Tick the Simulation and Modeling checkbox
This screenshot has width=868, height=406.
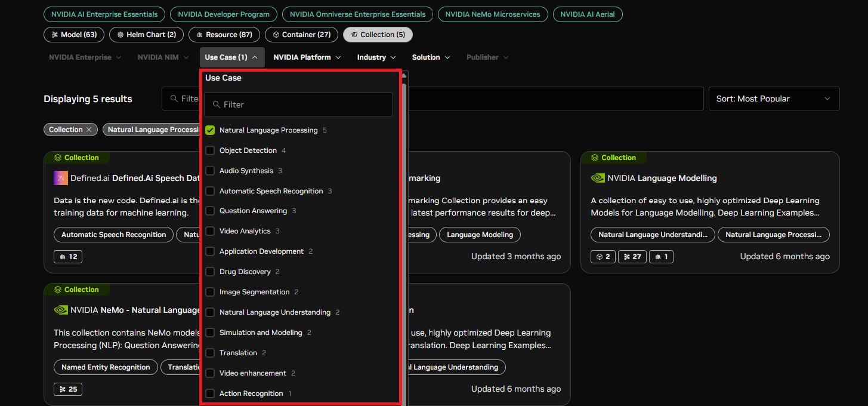(210, 333)
